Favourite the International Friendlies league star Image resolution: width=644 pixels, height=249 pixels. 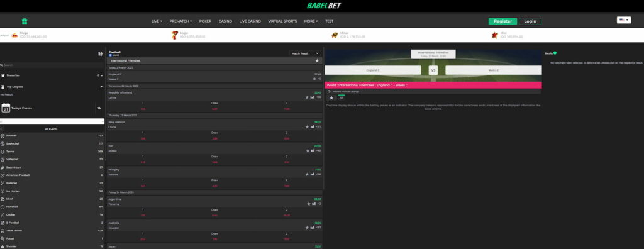317,61
